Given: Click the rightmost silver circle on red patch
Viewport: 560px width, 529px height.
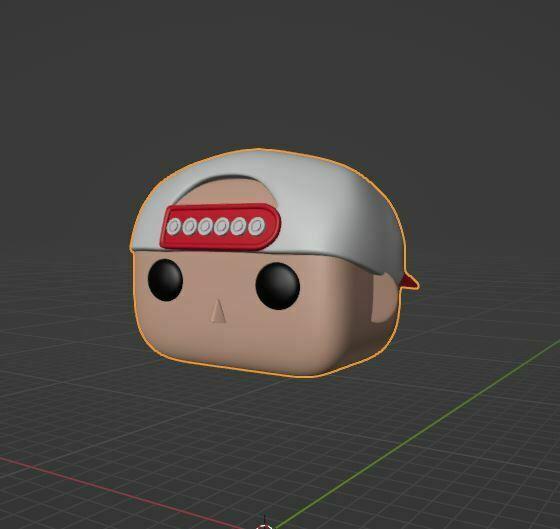Looking at the screenshot, I should (x=256, y=226).
